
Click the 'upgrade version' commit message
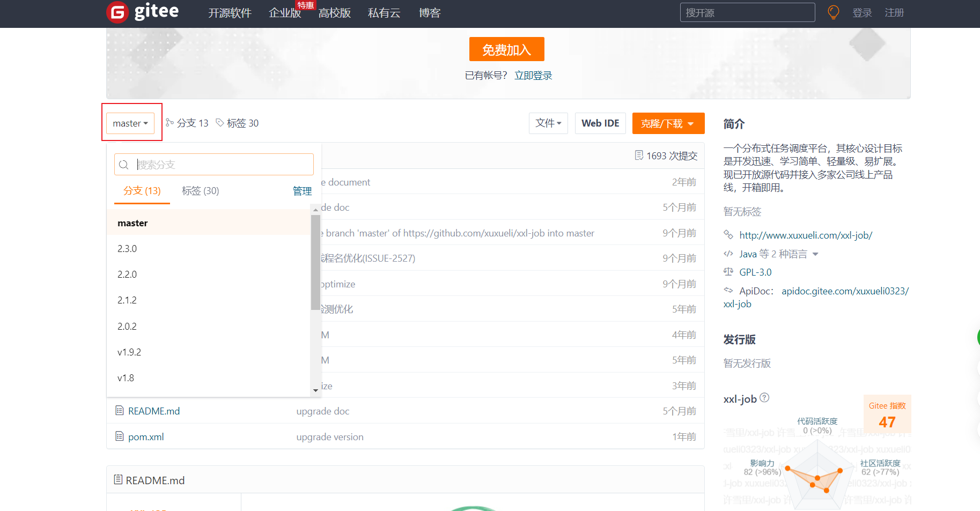pyautogui.click(x=330, y=437)
